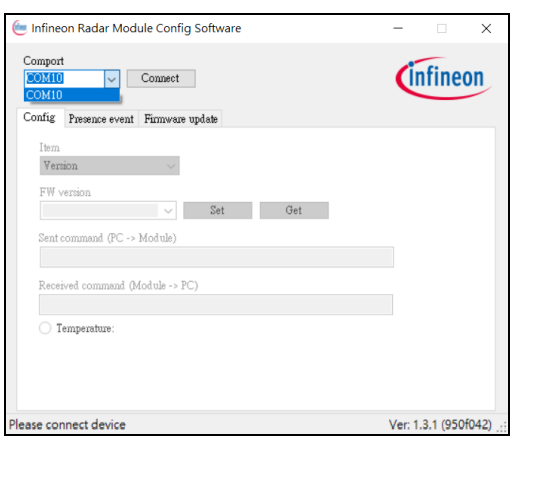
Task: Click the 'Received command (Module -> PC)' label
Action: click(x=118, y=285)
